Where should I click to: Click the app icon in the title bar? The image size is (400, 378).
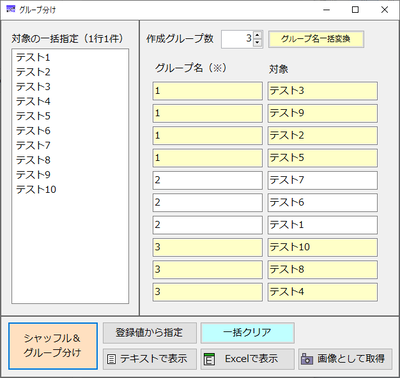click(x=11, y=9)
